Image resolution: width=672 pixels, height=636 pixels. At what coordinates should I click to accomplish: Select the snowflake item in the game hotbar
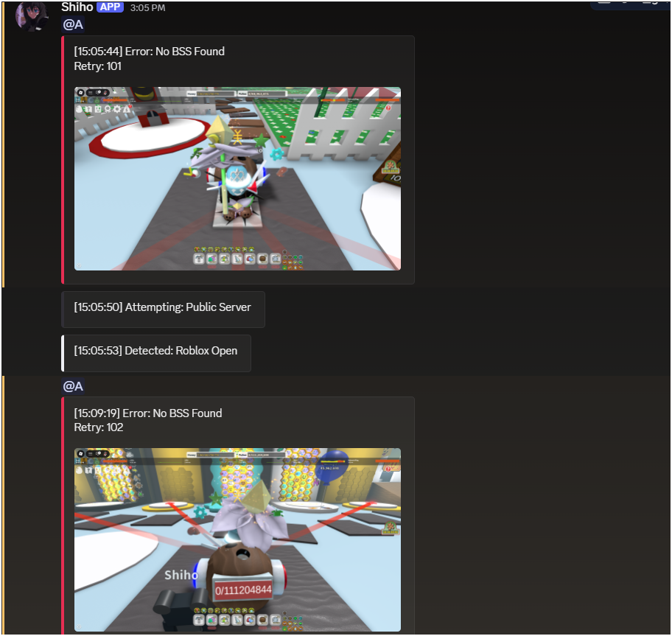tap(276, 259)
